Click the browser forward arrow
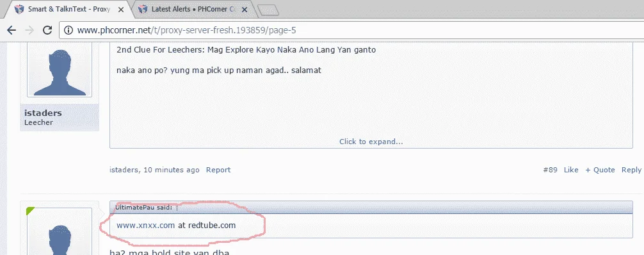Image resolution: width=644 pixels, height=255 pixels. click(29, 30)
